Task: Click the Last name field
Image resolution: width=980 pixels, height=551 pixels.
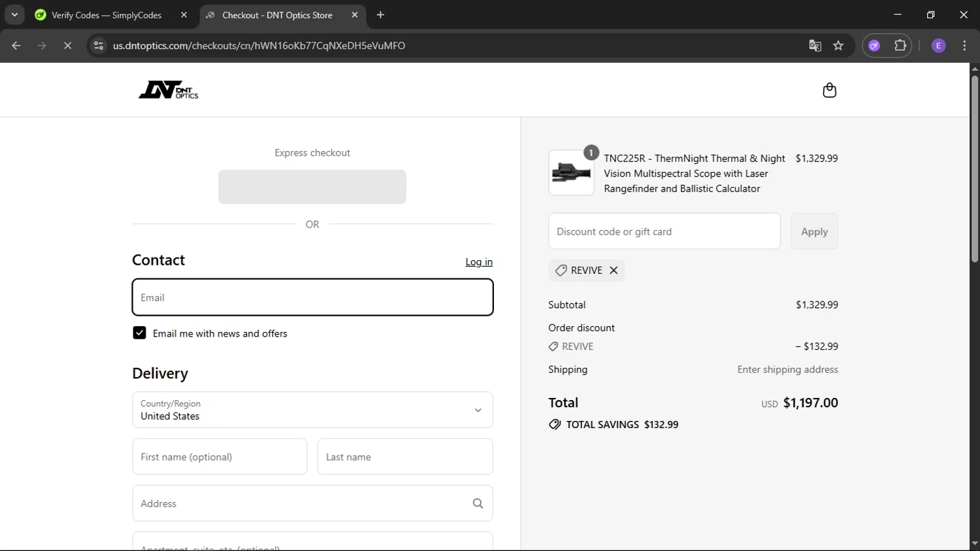Action: click(x=405, y=457)
